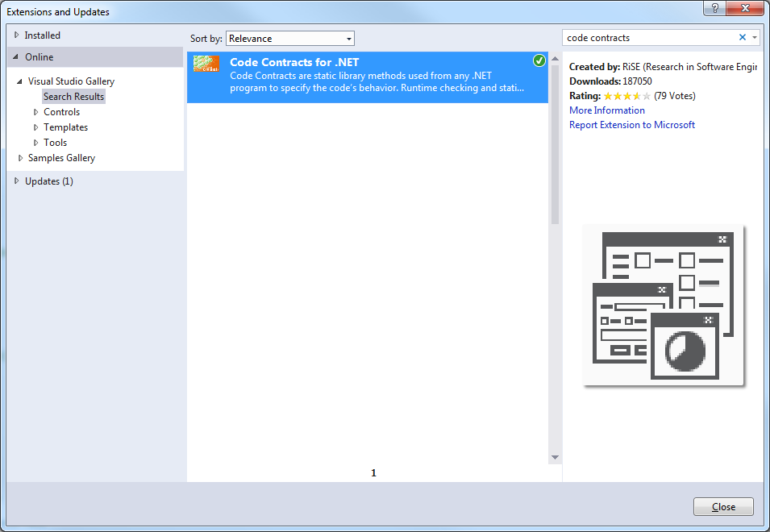Select the Tools tree item
770x532 pixels.
pos(55,143)
